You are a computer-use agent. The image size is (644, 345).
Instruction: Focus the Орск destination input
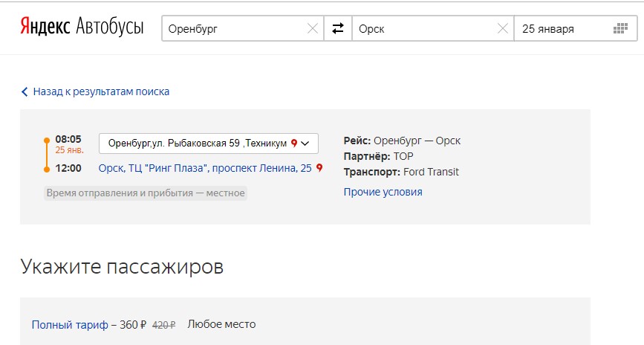423,29
